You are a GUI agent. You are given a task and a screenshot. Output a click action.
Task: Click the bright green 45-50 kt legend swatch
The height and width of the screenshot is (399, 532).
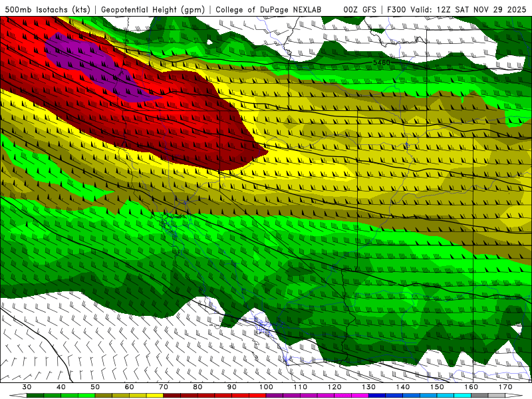[86, 396]
